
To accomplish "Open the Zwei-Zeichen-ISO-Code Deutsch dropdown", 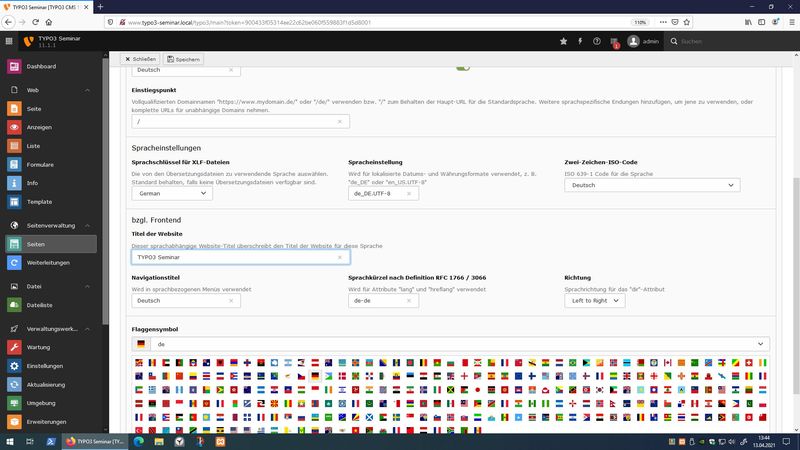I will tap(652, 185).
